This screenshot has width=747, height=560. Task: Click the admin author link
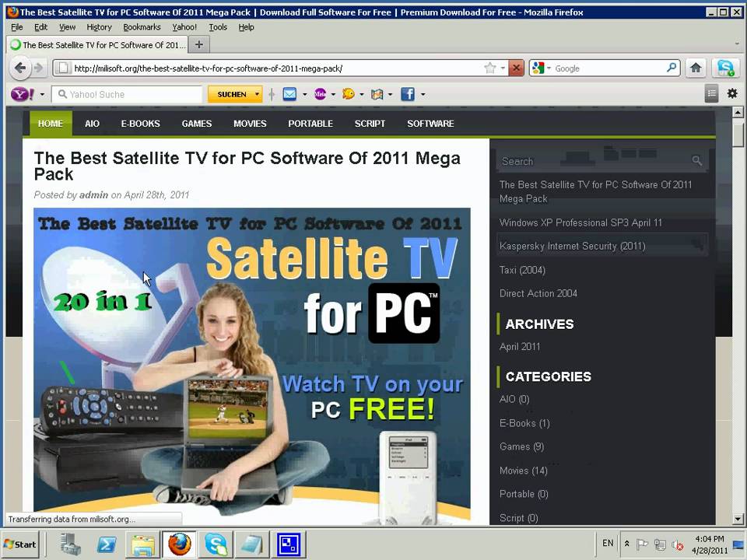click(x=93, y=194)
